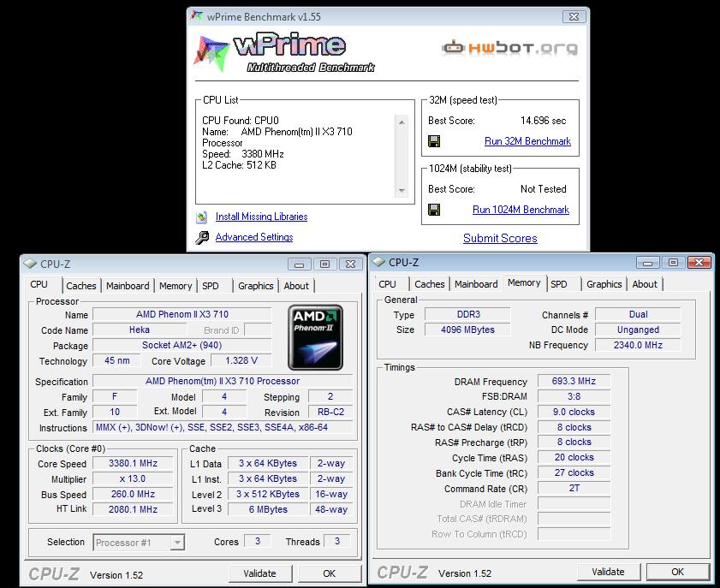Click the right CPU-Z window title icon
720x588 pixels.
(x=378, y=262)
